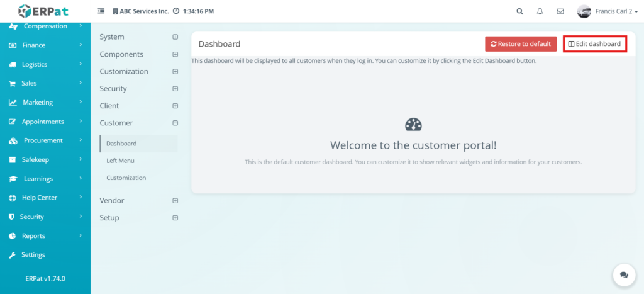Expand the System settings section

[x=175, y=37]
